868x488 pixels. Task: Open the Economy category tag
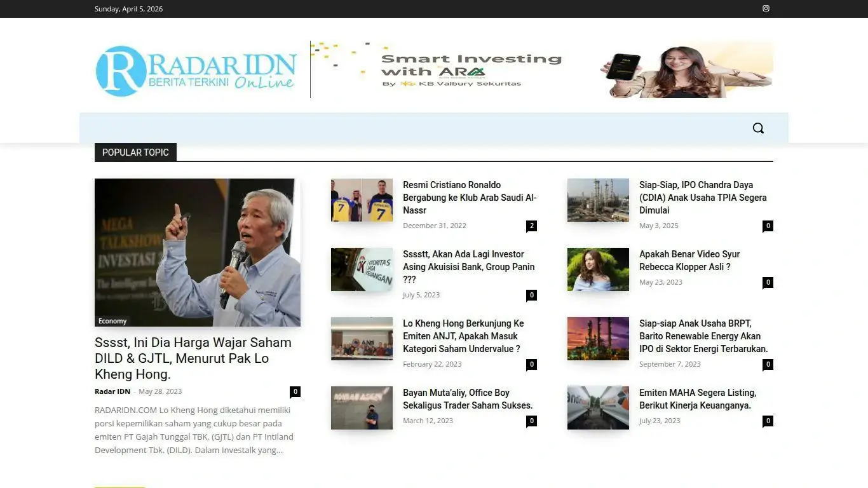pyautogui.click(x=111, y=321)
